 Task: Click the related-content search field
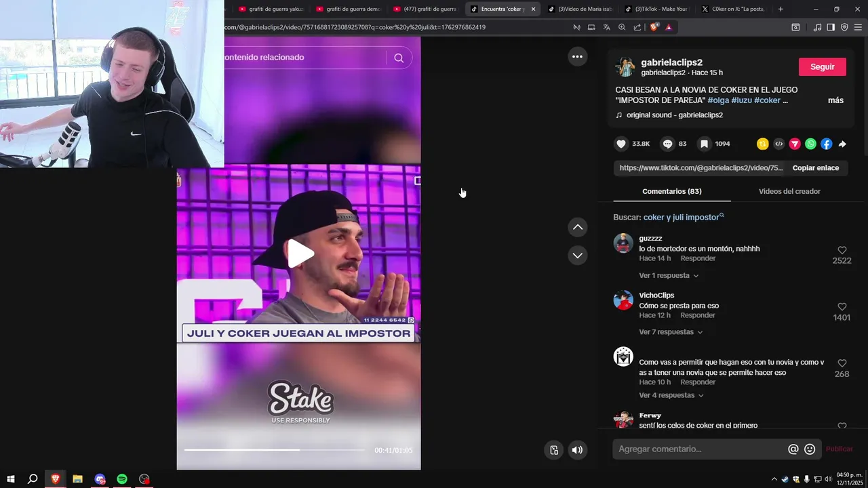305,58
